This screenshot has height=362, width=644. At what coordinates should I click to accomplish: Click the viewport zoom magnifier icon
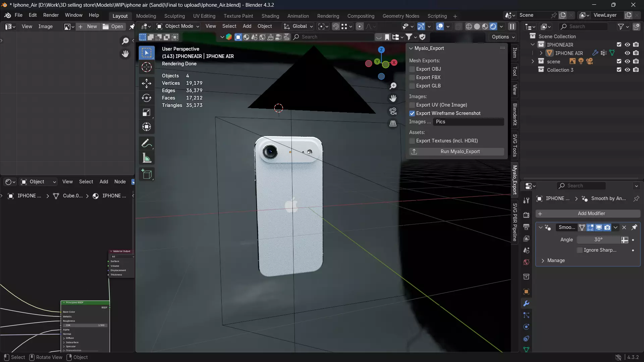pyautogui.click(x=393, y=86)
